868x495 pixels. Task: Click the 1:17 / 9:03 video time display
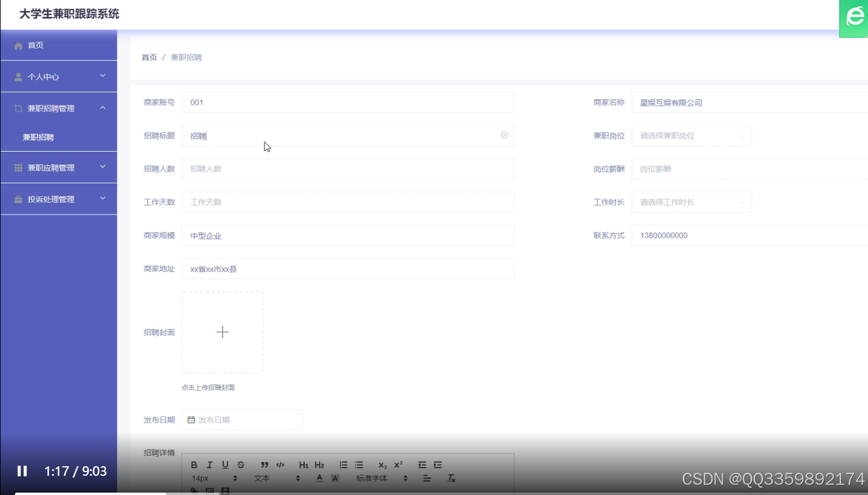pos(76,471)
